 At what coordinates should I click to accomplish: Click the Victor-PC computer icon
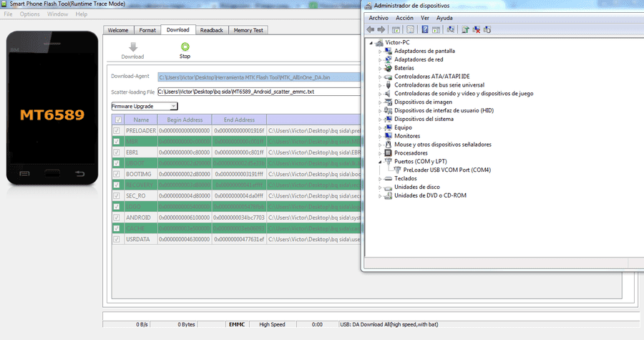(379, 42)
